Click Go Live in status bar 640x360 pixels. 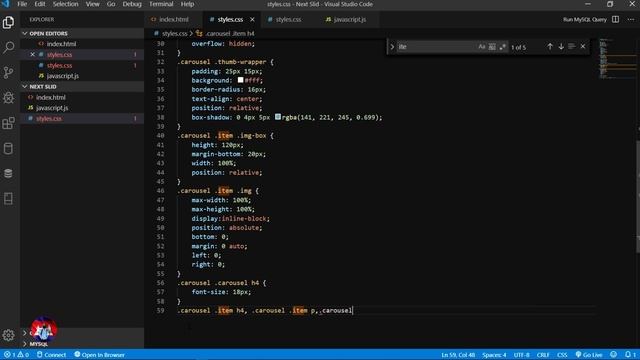coord(589,355)
